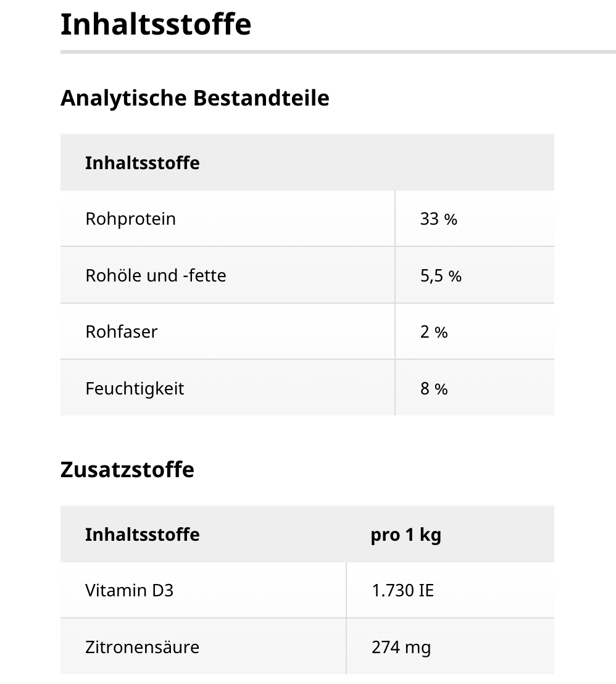
Task: Select the Vitamin D3 label cell
Action: 129,590
